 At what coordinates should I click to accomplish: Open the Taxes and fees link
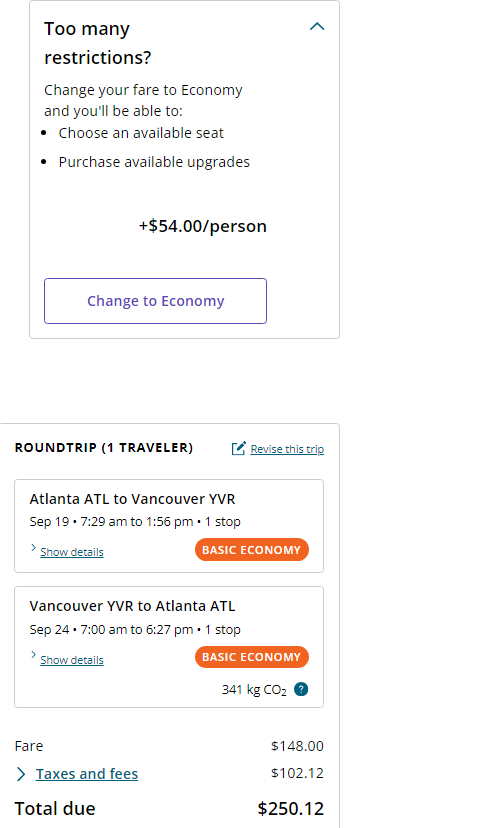click(87, 774)
